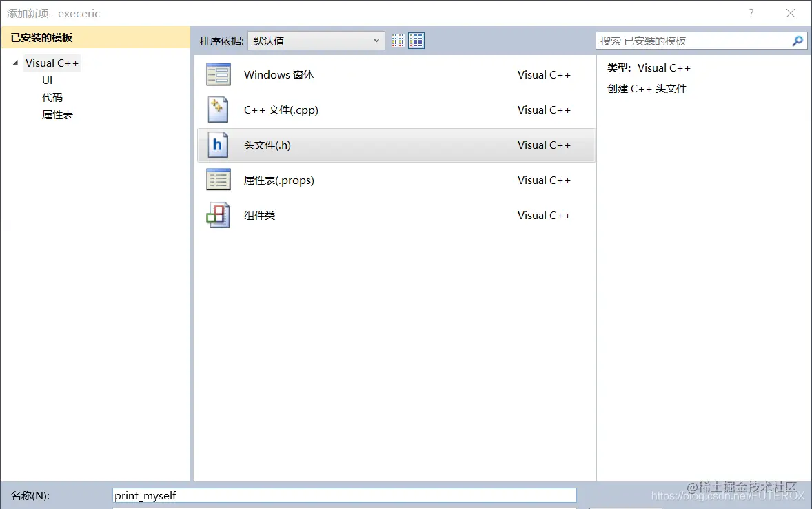Click the C++ 文件(.cpp) file icon

tap(218, 110)
